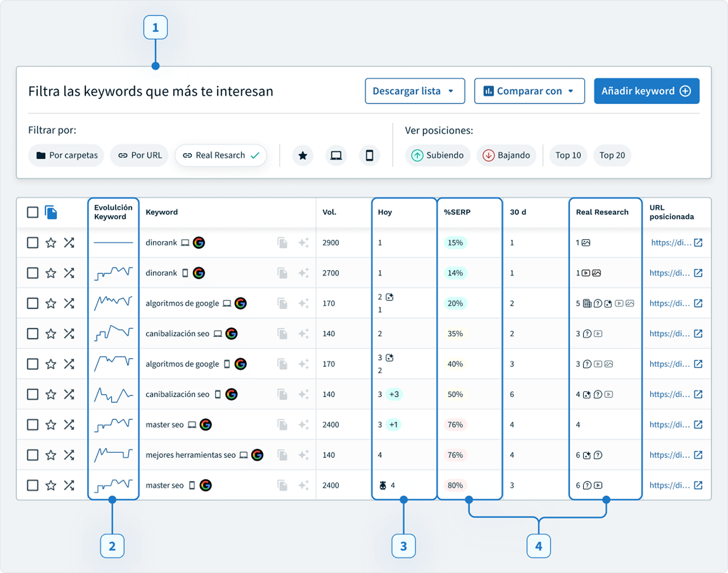Filter by desktop device icon
Viewport: 728px width, 573px height.
[336, 155]
